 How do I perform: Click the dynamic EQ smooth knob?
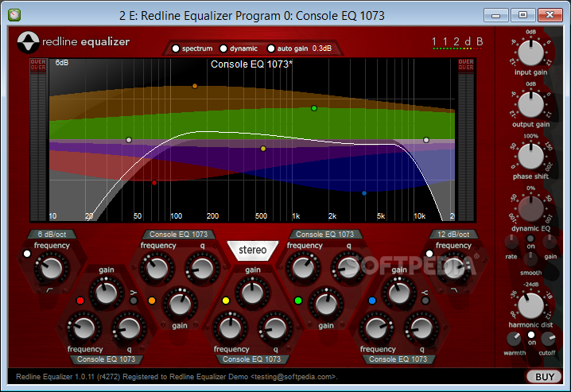[x=530, y=258]
